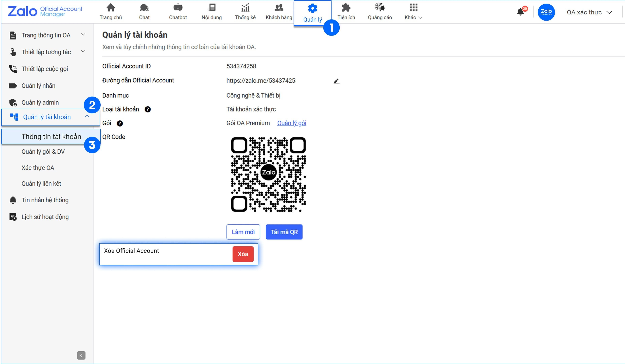Click the red Xóa button
Screen dimensions: 625x364
pos(243,254)
